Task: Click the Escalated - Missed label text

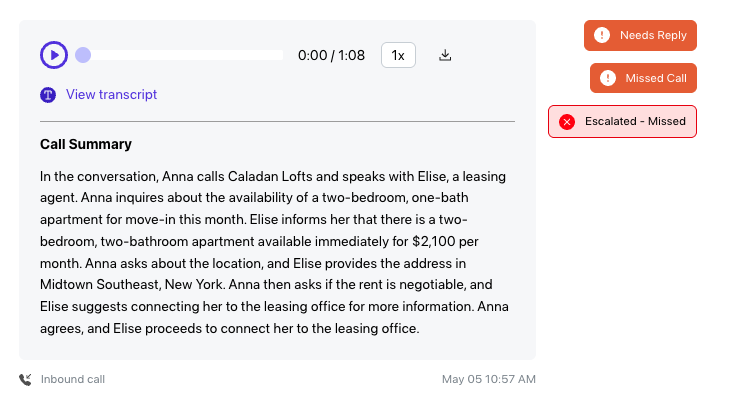Action: tap(635, 121)
